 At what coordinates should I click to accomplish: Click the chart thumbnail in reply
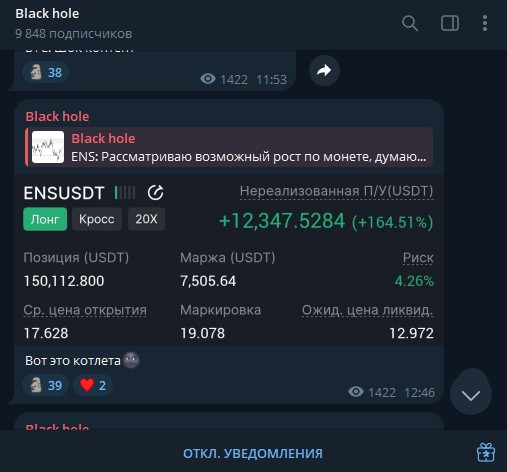point(48,147)
